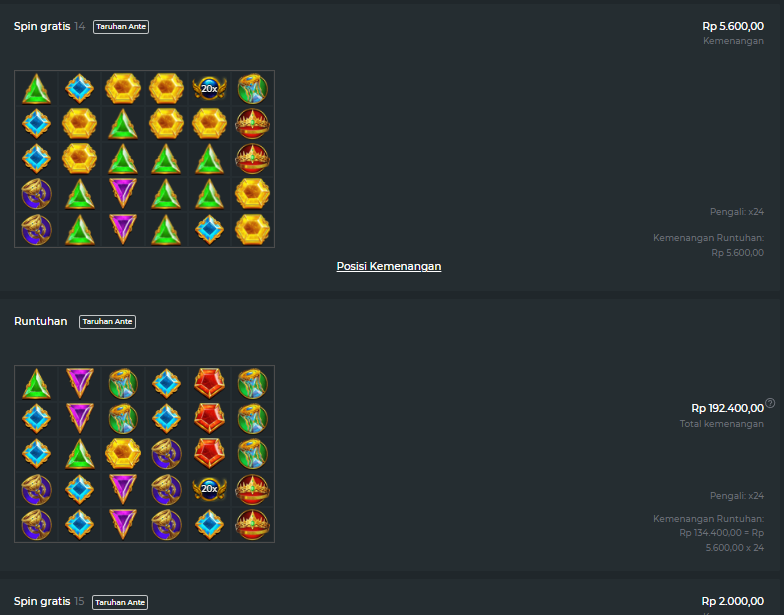Click the Taruhan Ante badge beside Spin gratis 14
Image resolution: width=784 pixels, height=615 pixels.
point(121,26)
